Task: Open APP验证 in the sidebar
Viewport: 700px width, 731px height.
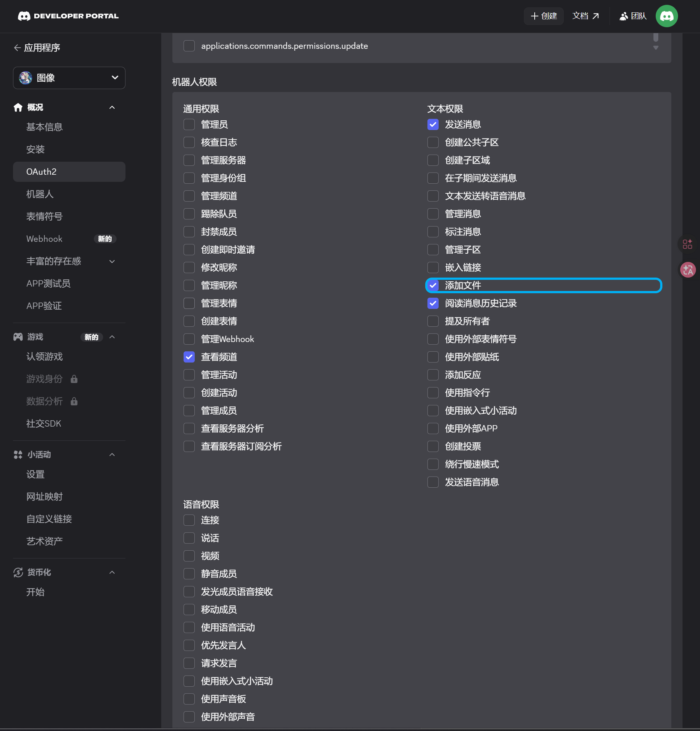Action: tap(69, 306)
